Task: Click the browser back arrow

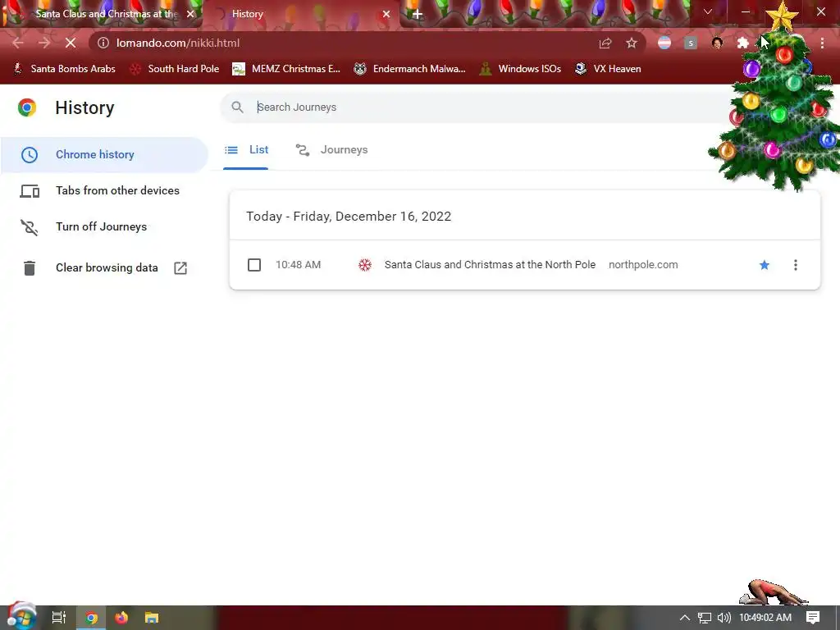Action: [x=18, y=43]
